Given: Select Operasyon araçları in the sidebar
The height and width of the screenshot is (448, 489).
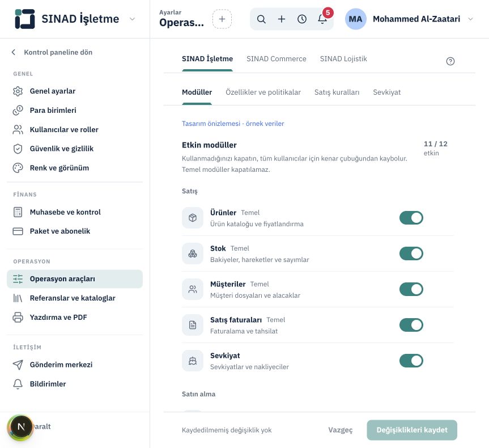Looking at the screenshot, I should 75,279.
